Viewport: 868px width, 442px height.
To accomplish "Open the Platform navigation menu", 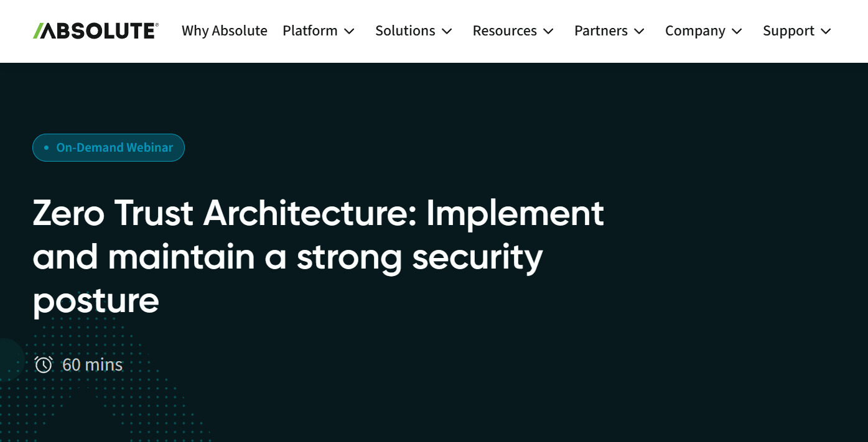I will (310, 30).
